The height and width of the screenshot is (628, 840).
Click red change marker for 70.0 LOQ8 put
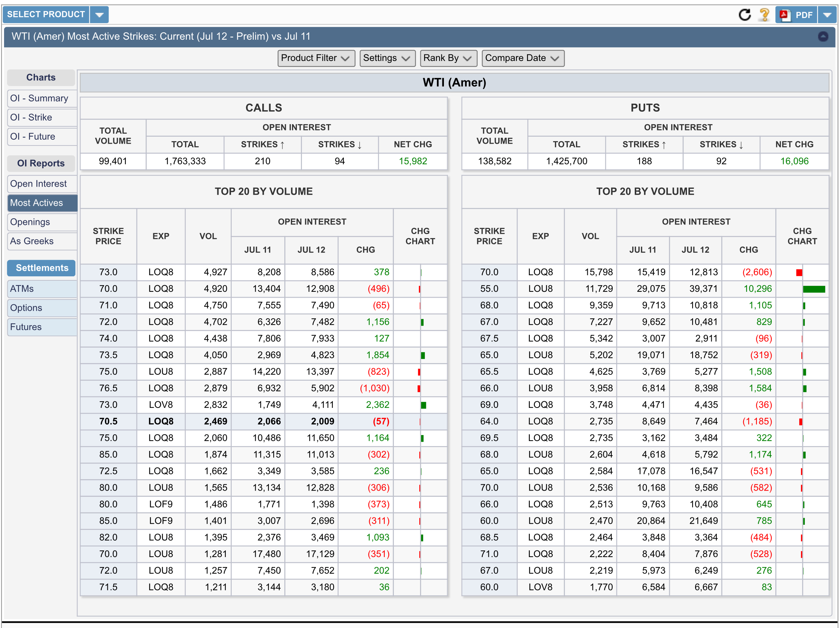[799, 272]
